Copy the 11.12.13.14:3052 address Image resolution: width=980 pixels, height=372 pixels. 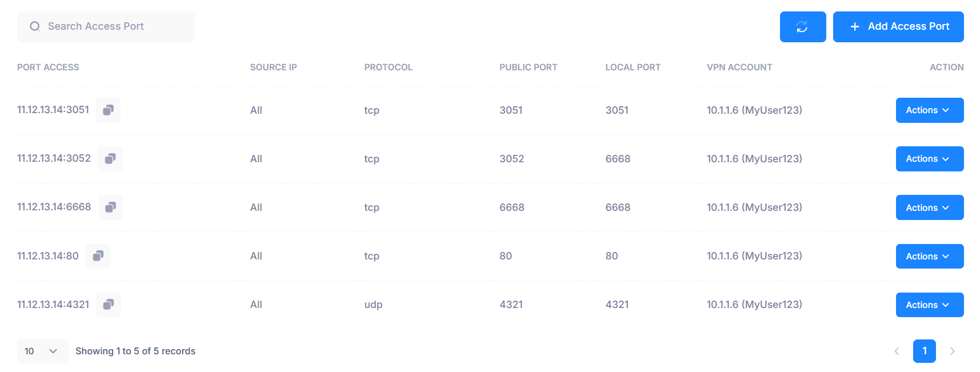point(110,158)
